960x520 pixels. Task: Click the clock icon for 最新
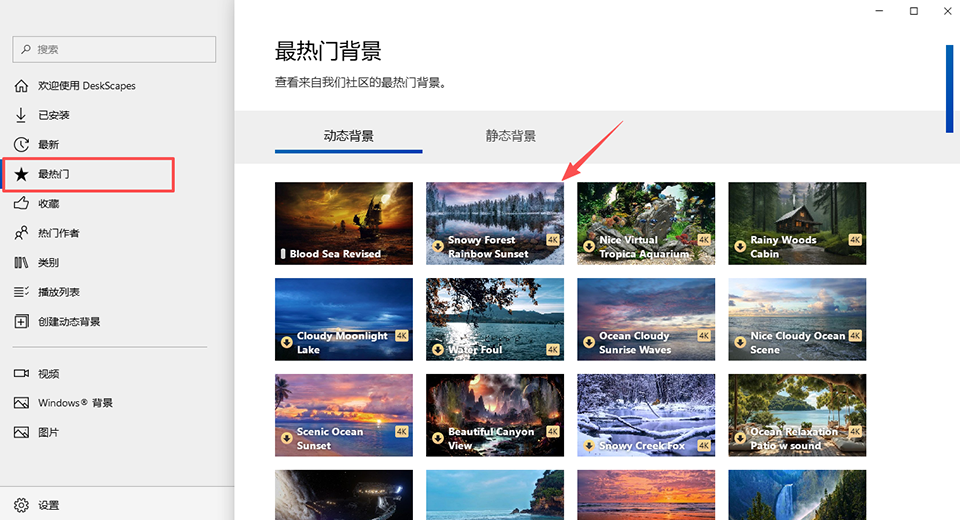[21, 145]
